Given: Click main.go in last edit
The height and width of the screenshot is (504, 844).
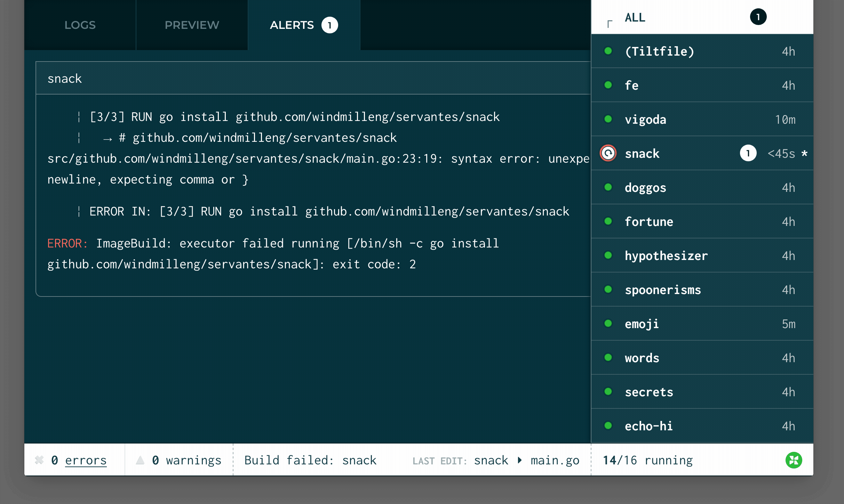Looking at the screenshot, I should (555, 460).
